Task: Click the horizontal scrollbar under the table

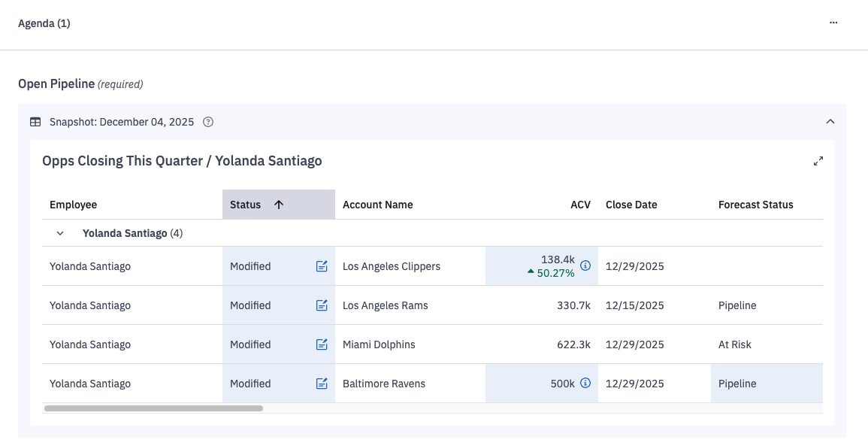Action: pos(153,408)
